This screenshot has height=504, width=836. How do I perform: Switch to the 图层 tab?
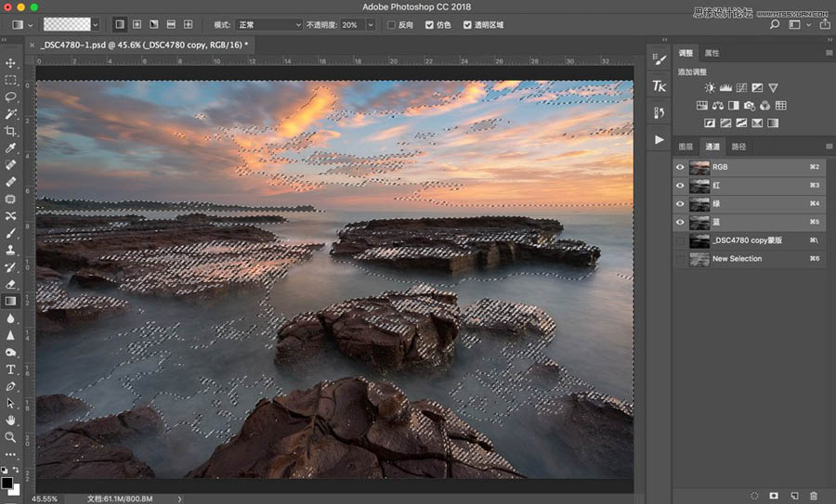tap(686, 147)
